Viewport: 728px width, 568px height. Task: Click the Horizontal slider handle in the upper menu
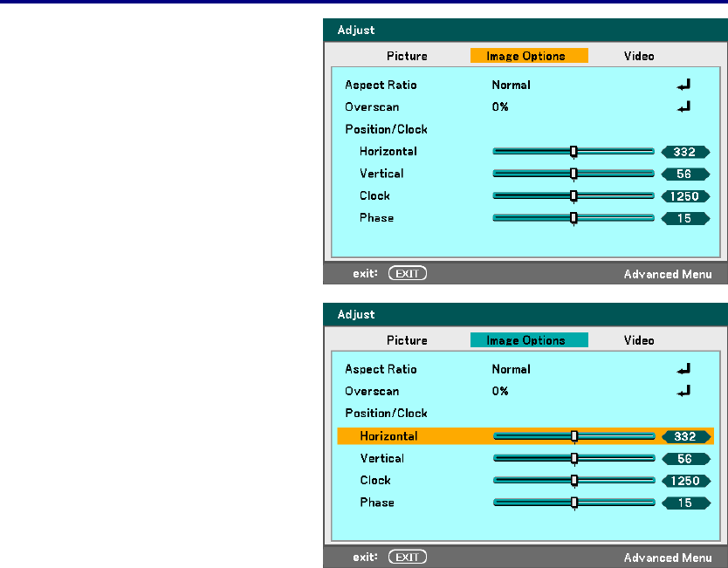tap(573, 151)
